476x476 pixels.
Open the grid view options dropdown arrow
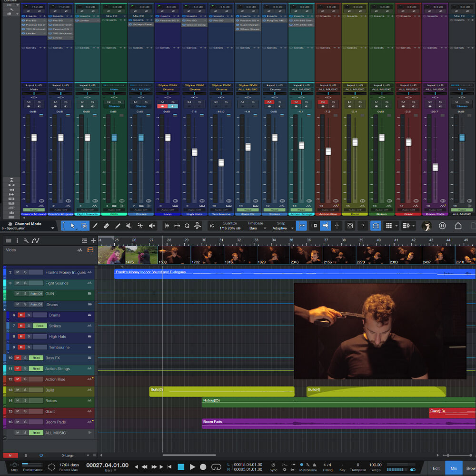(396, 226)
